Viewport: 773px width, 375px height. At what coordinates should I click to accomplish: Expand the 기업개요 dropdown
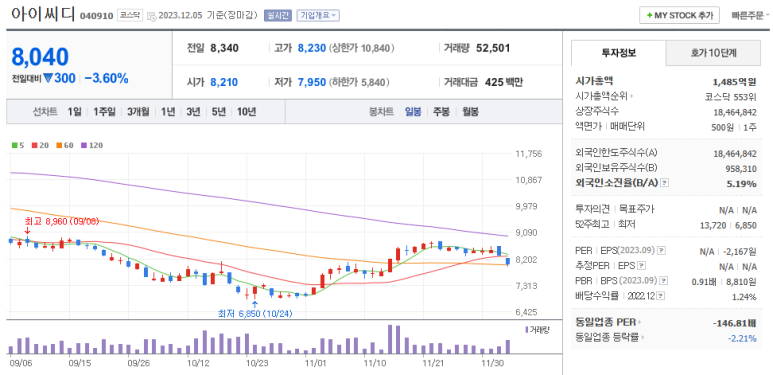(x=318, y=16)
